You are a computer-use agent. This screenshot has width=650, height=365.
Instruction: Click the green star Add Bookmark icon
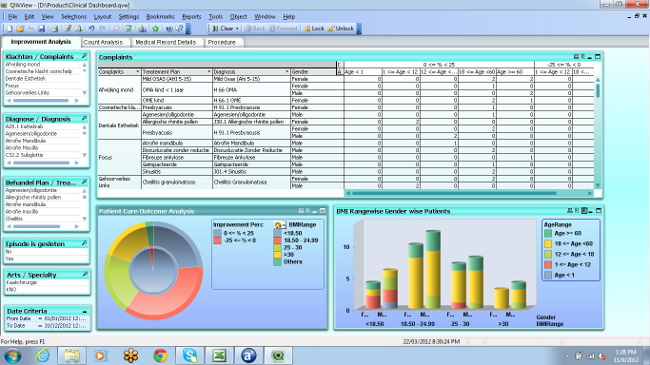tap(155, 29)
